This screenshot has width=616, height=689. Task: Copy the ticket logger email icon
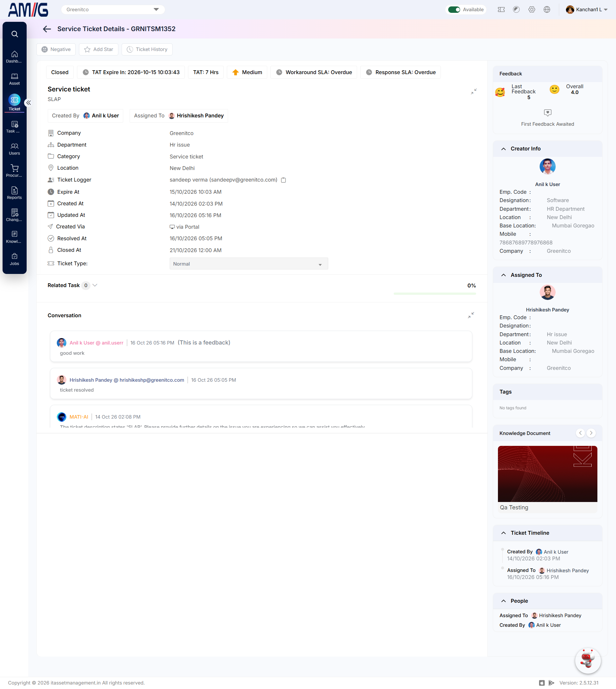(x=284, y=180)
